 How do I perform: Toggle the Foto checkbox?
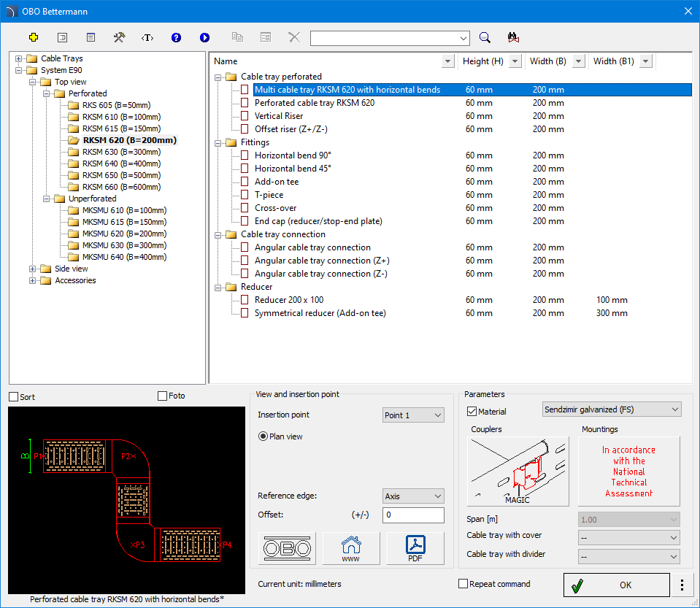coord(163,396)
